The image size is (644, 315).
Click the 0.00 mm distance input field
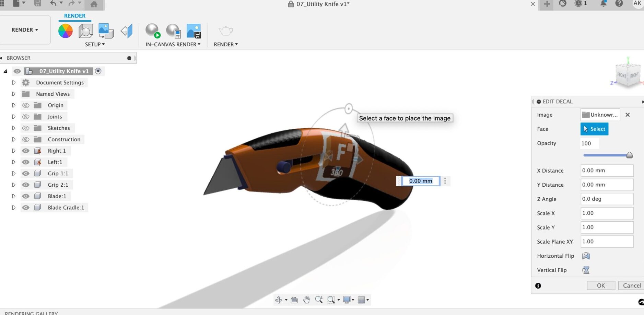tap(421, 181)
